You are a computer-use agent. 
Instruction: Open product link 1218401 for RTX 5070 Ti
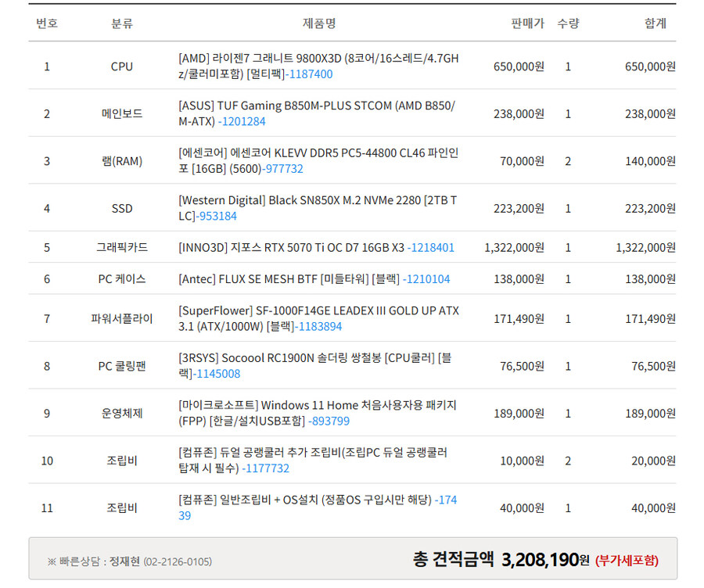430,247
